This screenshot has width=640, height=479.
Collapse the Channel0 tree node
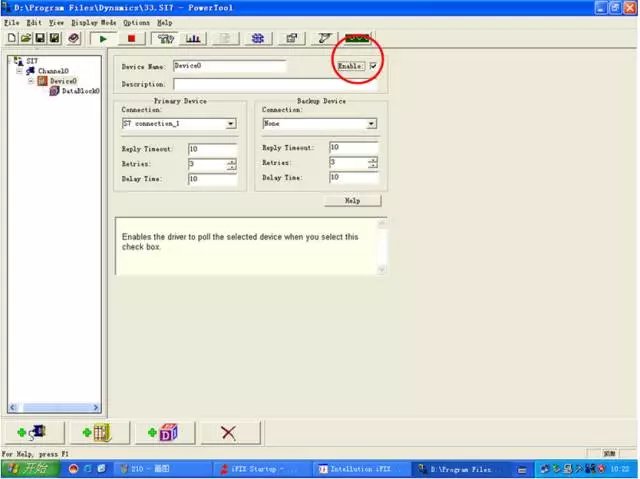(21, 71)
